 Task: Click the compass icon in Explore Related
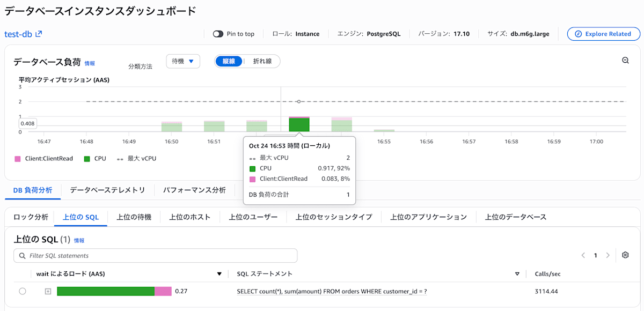pos(578,34)
